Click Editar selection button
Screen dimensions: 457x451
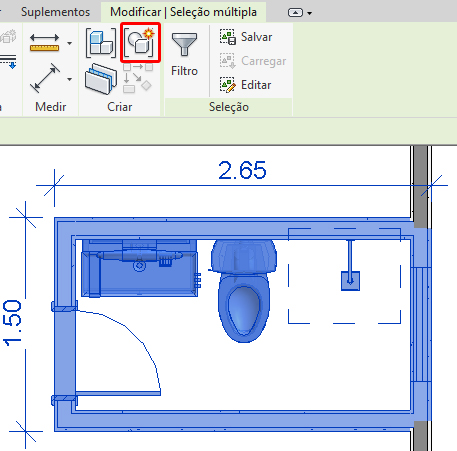(x=245, y=85)
